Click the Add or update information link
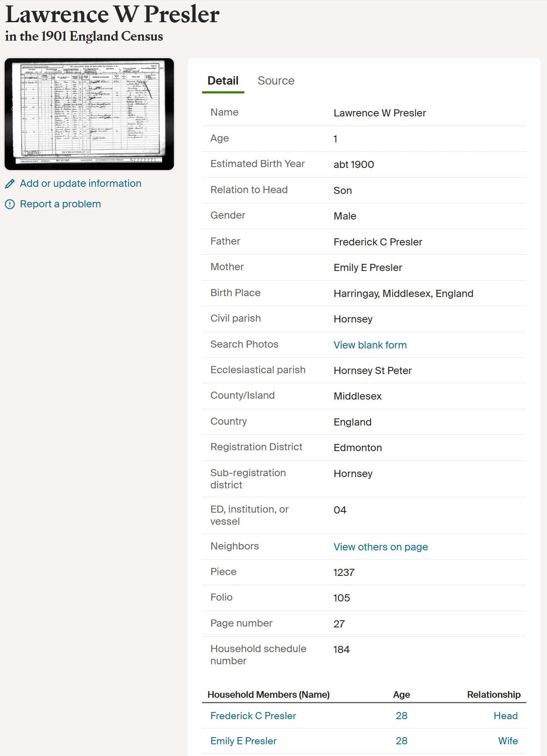The height and width of the screenshot is (756, 547). click(x=80, y=183)
